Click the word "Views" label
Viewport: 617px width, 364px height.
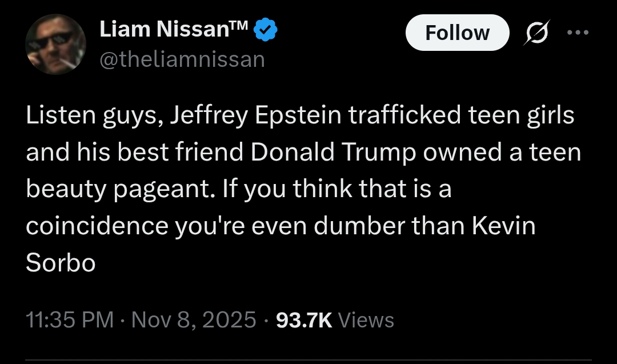click(x=366, y=320)
